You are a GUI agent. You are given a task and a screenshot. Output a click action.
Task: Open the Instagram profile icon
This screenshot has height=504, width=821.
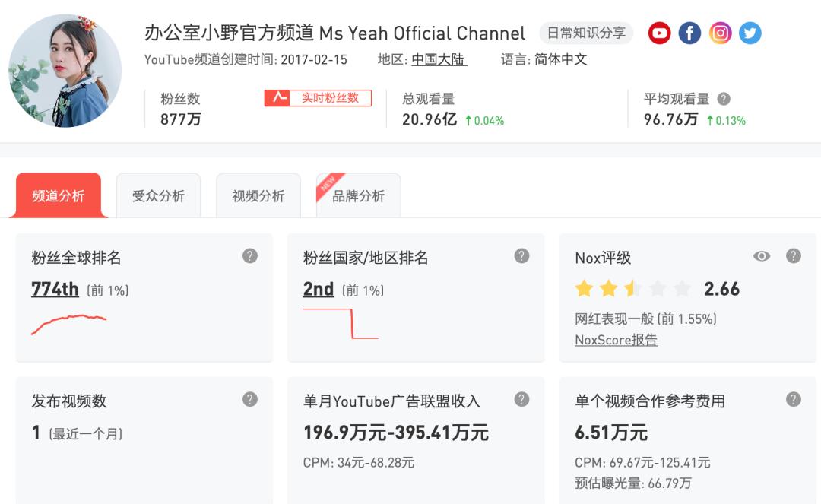[720, 33]
